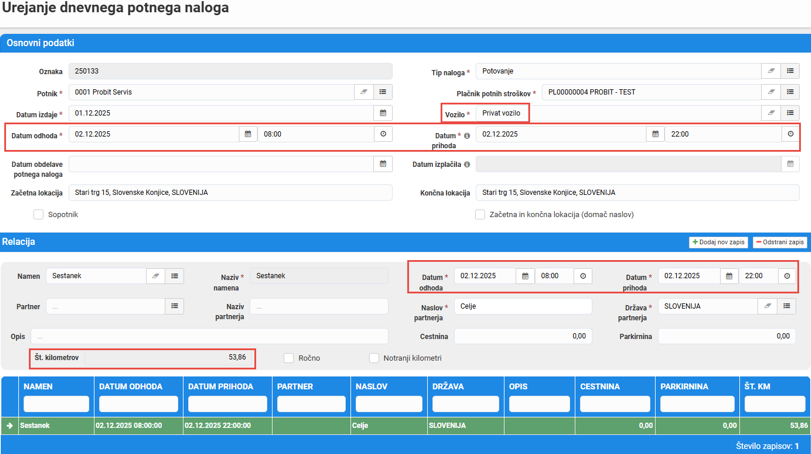Open calendar for Datum izdaje
This screenshot has height=454, width=811.
[383, 113]
